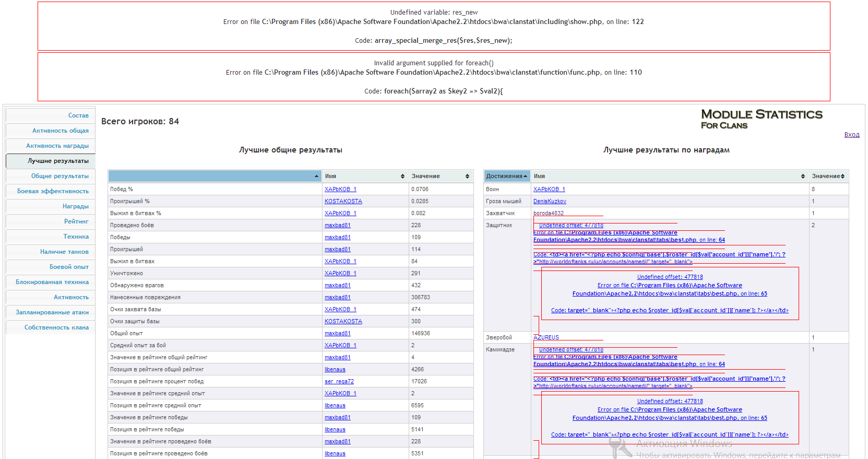
Task: Open KOSTAKOSTA link in Проигрышей % row
Action: [343, 202]
